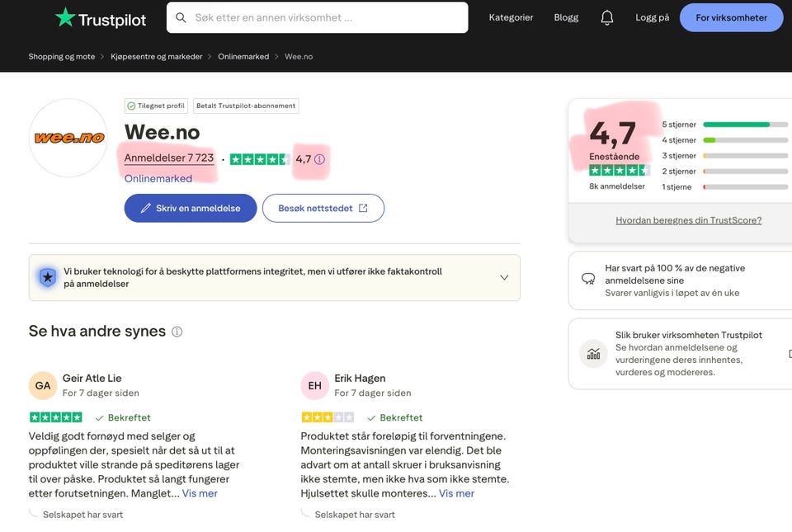Click the search magnifier icon
Image resolution: width=792 pixels, height=532 pixels.
[181, 17]
